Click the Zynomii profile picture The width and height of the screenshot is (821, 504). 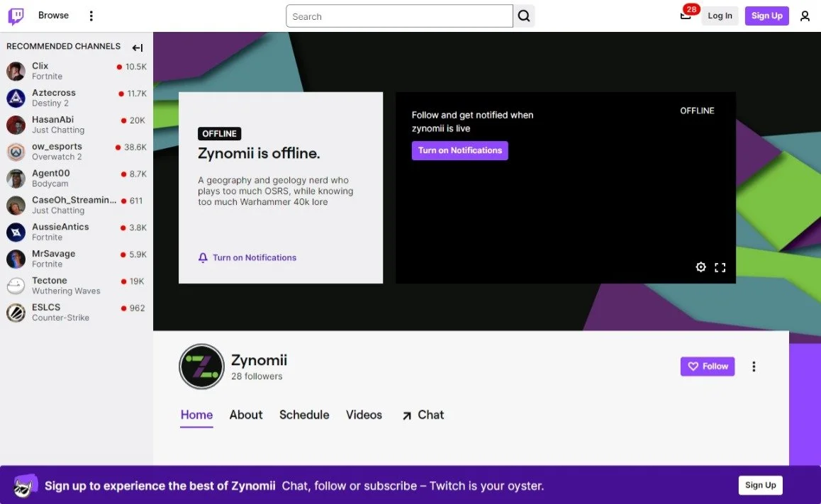(x=201, y=366)
